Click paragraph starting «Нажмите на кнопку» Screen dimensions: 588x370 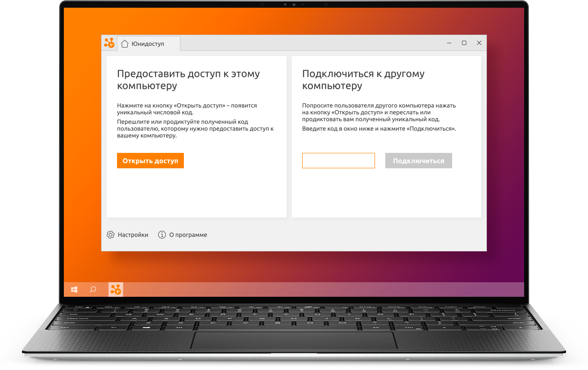187,109
